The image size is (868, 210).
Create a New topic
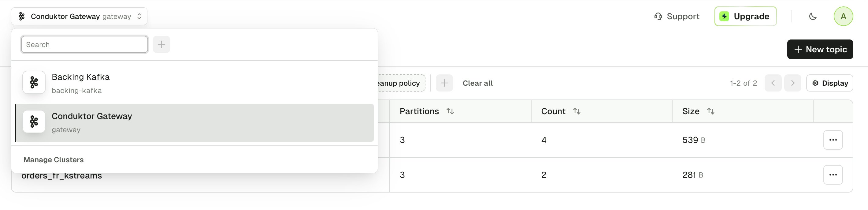pos(820,49)
